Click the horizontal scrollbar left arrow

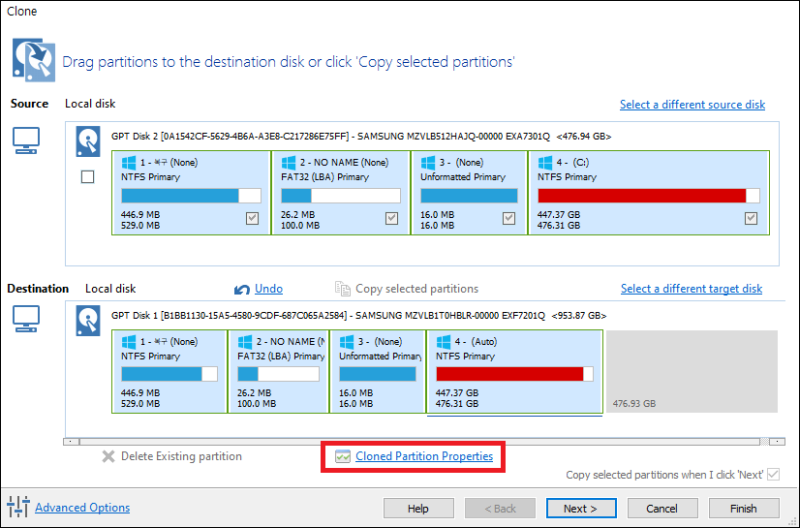pos(71,442)
